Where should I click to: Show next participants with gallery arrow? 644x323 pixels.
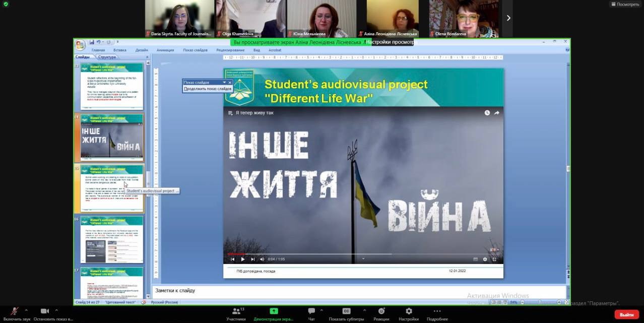(508, 18)
